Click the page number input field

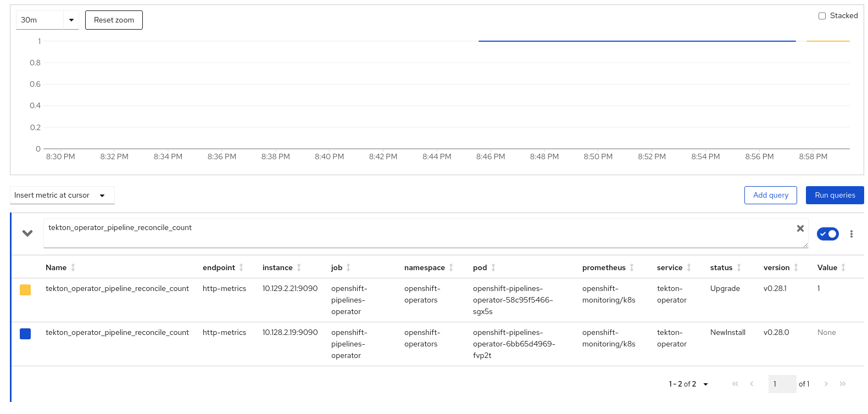781,384
